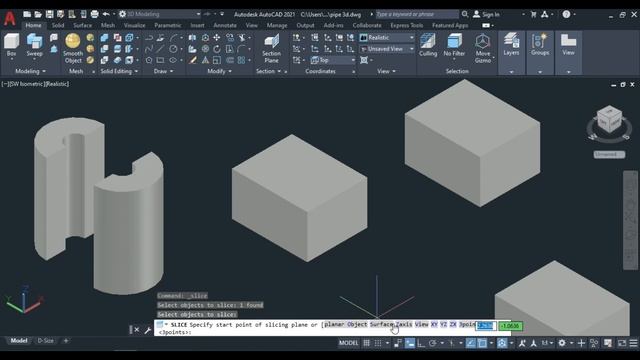Expand the Solid Editing panel

click(x=119, y=71)
